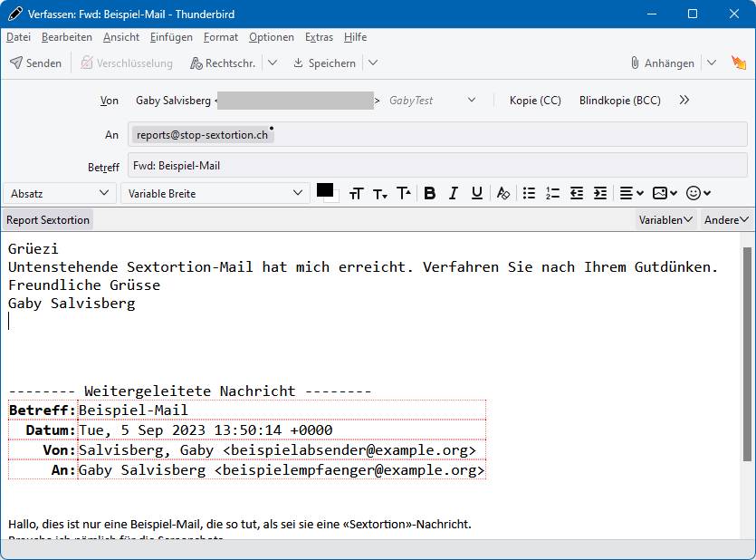
Task: Underline the selected text
Action: tap(475, 193)
